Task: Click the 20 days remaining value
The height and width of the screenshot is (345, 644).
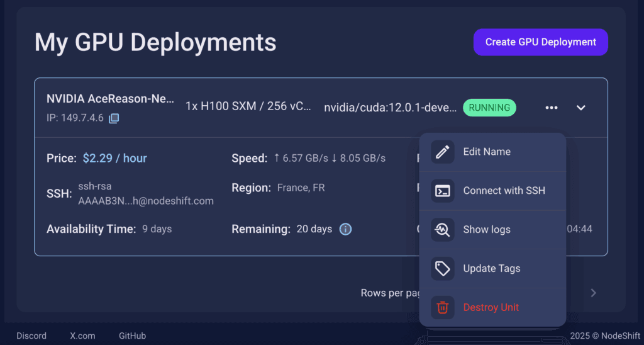Action: pyautogui.click(x=314, y=229)
